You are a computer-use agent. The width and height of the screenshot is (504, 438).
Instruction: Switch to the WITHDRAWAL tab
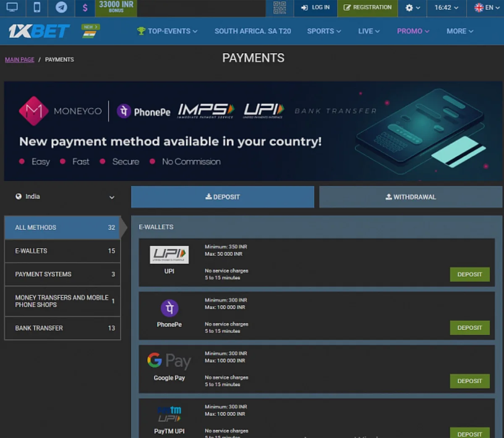pos(411,197)
